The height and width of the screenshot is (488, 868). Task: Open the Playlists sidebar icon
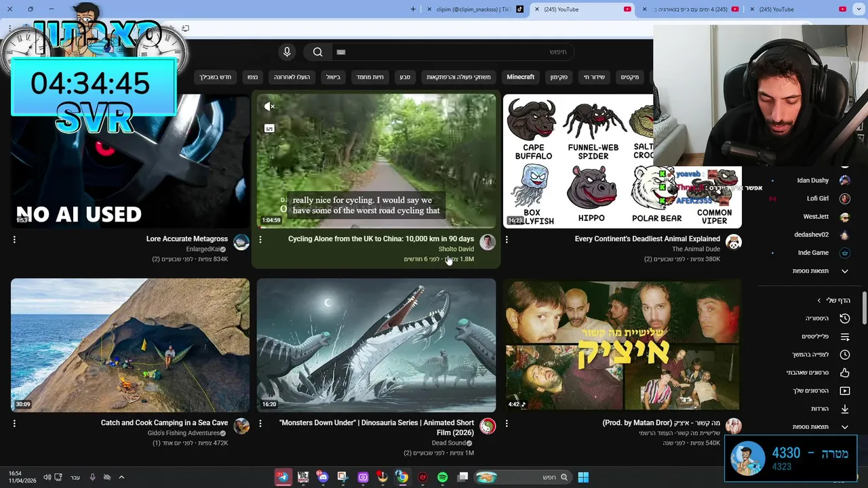tap(844, 336)
